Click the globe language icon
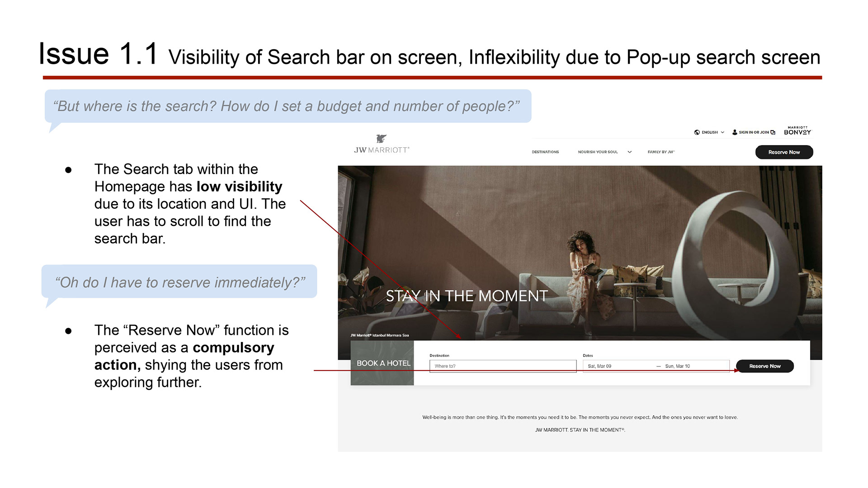The width and height of the screenshot is (868, 488). 697,132
